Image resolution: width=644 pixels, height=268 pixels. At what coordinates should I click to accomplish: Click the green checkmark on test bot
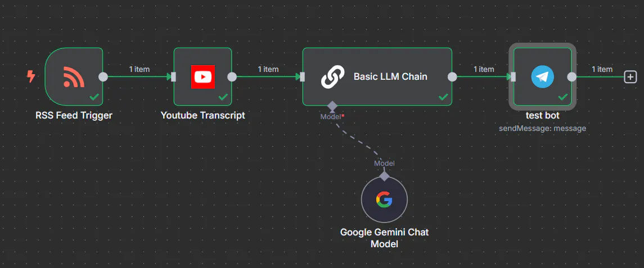pos(563,97)
